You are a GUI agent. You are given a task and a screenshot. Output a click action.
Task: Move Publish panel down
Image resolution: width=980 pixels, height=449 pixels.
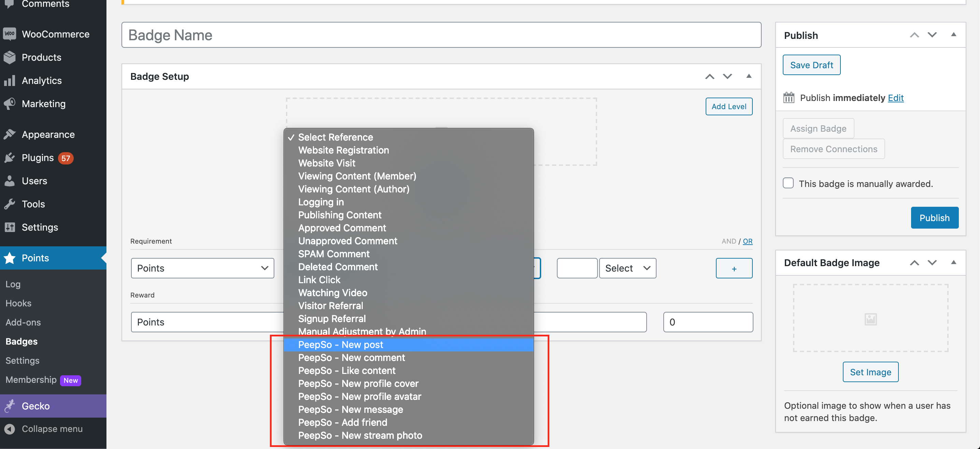[x=932, y=35]
